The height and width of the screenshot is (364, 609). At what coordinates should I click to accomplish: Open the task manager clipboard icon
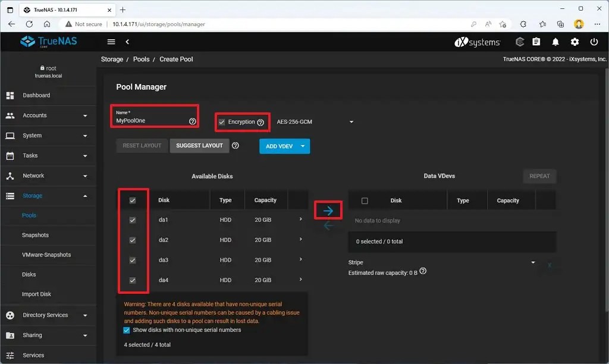536,42
